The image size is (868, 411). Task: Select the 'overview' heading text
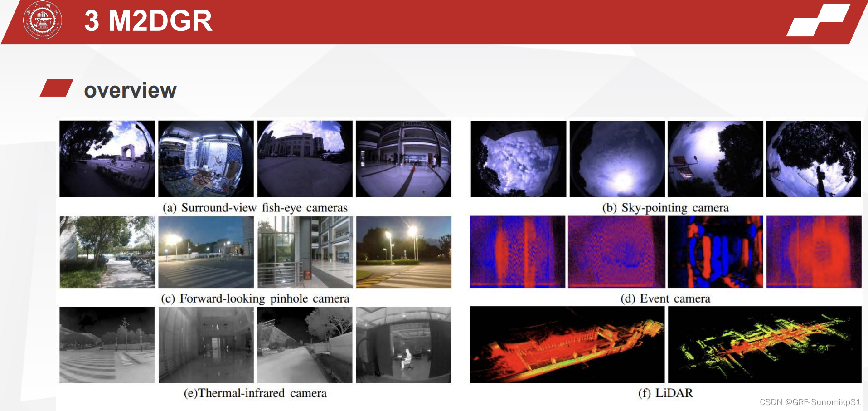(x=130, y=90)
